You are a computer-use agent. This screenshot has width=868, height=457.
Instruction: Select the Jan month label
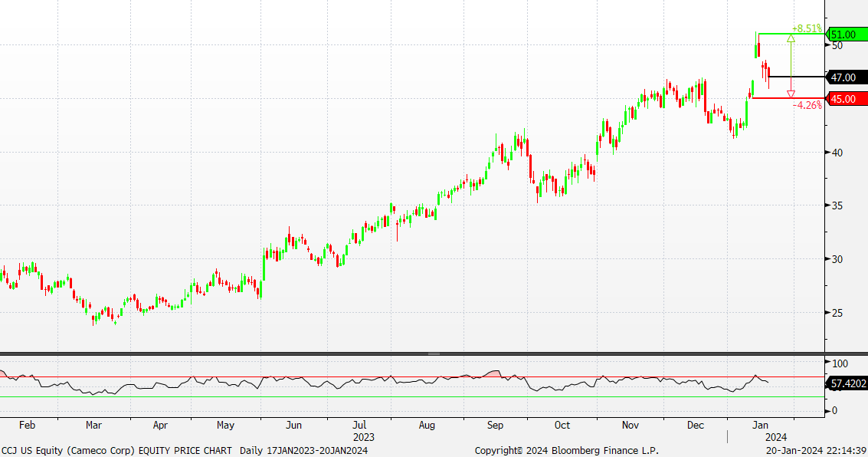pyautogui.click(x=760, y=425)
